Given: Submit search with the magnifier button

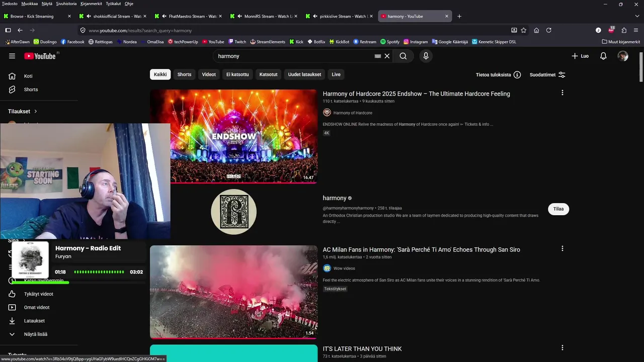Looking at the screenshot, I should coord(403,56).
